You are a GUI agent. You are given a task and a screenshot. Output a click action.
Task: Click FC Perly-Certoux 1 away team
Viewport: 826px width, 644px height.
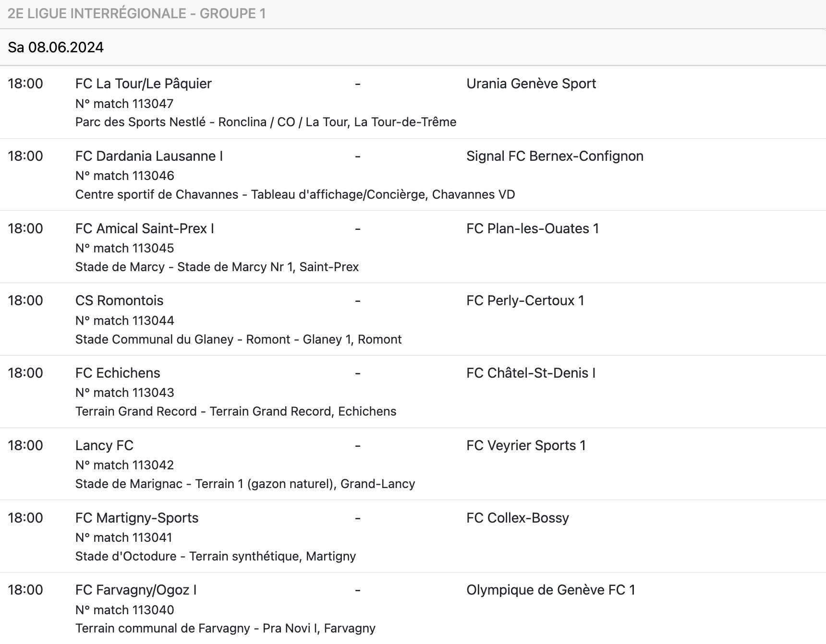[525, 300]
